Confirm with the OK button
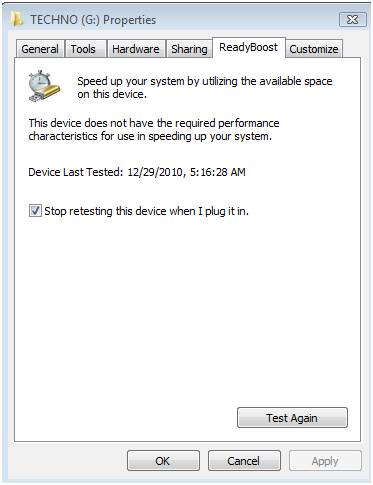This screenshot has width=373, height=485. pyautogui.click(x=163, y=461)
